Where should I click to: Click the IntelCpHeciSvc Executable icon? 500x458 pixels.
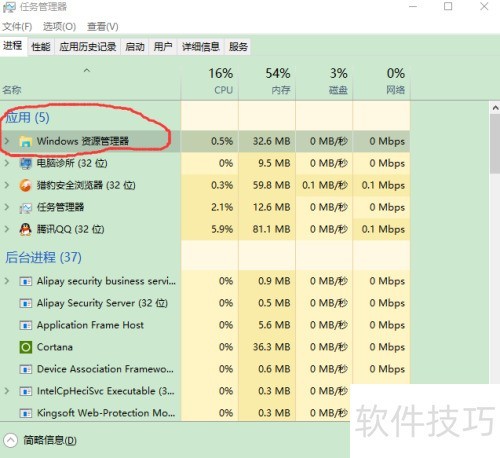pyautogui.click(x=26, y=391)
